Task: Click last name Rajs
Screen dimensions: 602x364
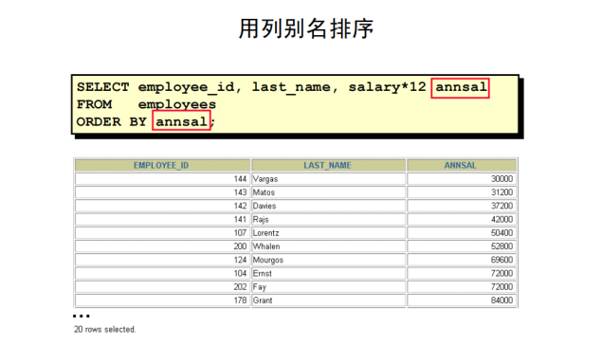Action: click(x=261, y=220)
